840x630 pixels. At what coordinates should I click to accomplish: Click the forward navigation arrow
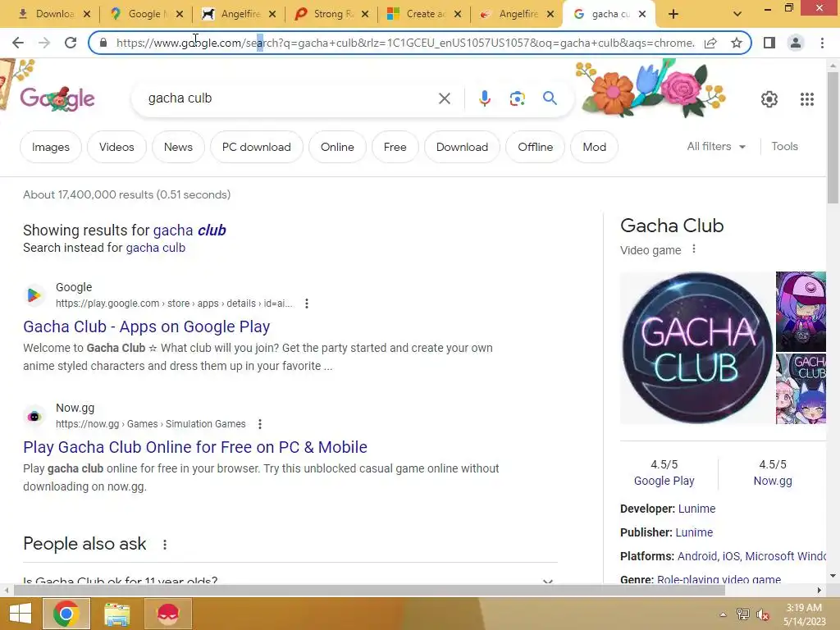tap(44, 43)
